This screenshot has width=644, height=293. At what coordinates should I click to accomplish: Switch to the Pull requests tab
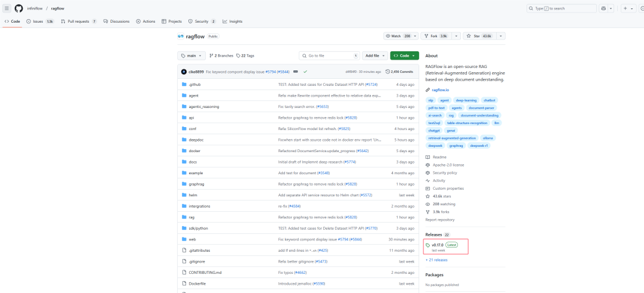pyautogui.click(x=79, y=21)
